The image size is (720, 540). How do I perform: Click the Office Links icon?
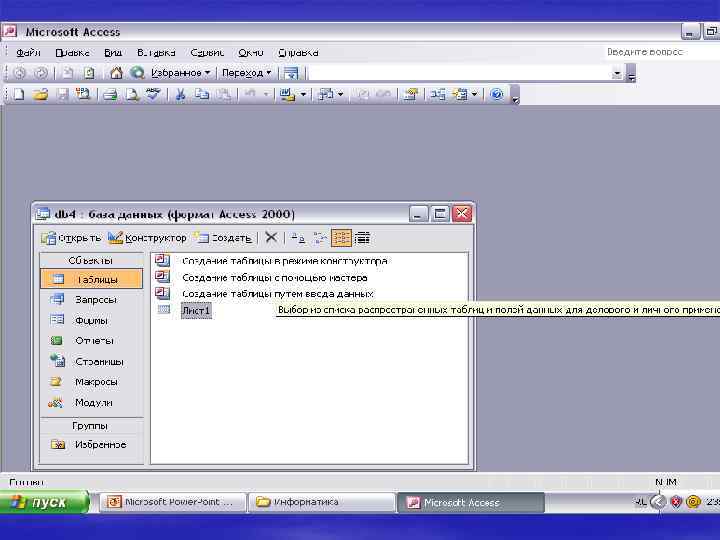click(287, 95)
